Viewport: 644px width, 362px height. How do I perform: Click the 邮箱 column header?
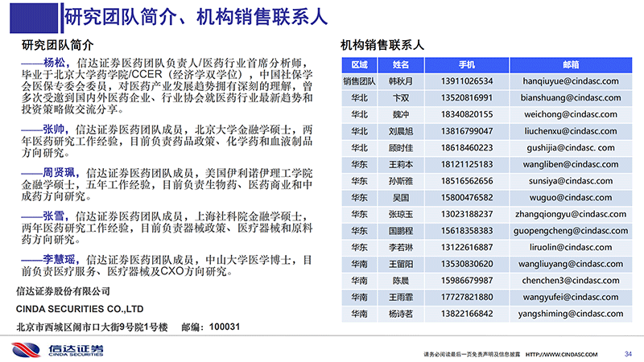point(571,65)
